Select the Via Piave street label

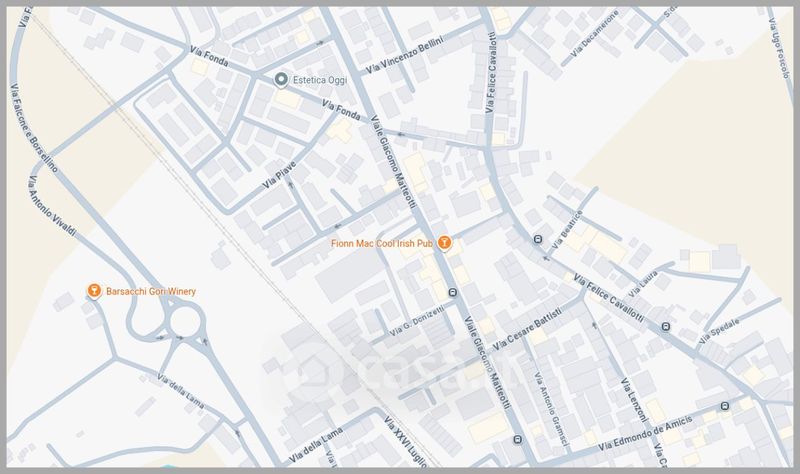coord(279,175)
